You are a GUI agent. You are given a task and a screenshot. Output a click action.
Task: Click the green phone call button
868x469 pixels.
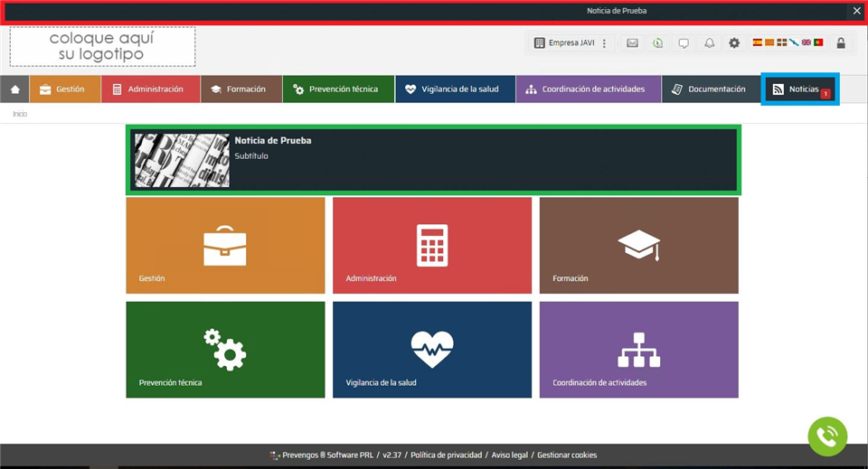pos(827,436)
